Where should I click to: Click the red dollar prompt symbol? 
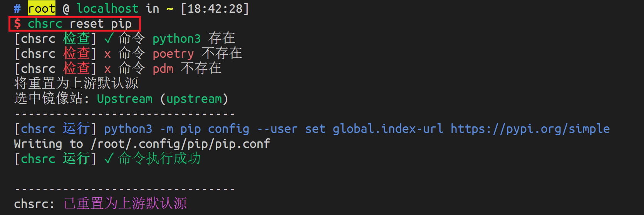[x=17, y=24]
